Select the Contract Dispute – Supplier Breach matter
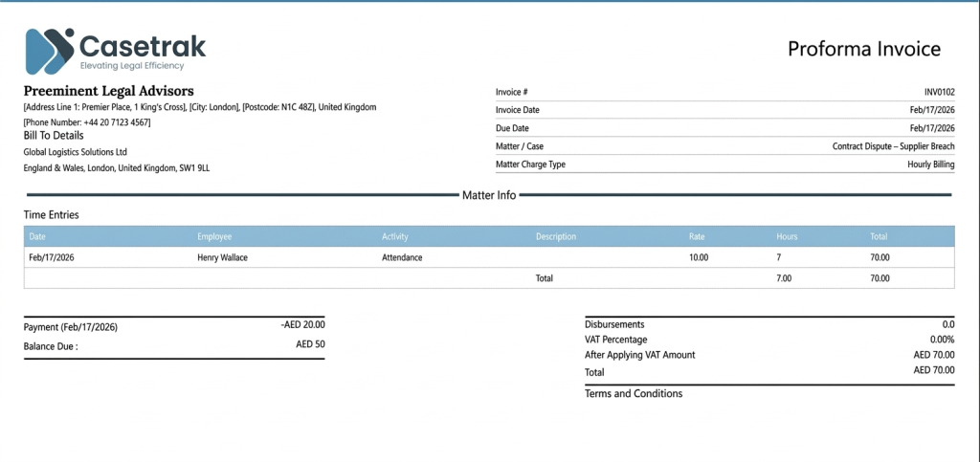 pos(893,146)
